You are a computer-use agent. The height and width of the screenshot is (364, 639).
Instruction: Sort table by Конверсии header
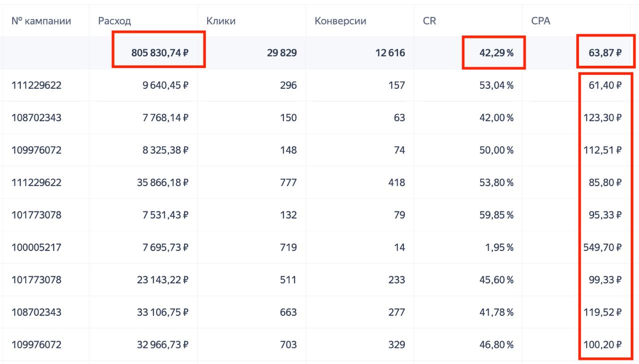[x=340, y=21]
